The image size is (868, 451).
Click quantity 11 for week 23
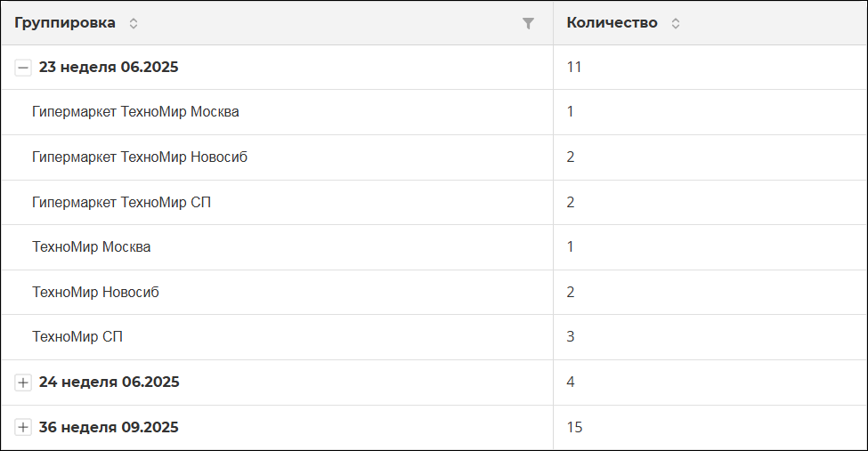[574, 67]
